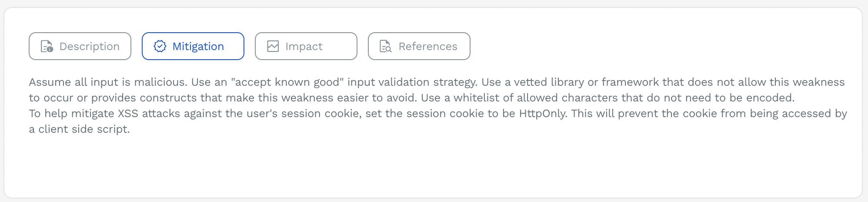Image resolution: width=868 pixels, height=202 pixels.
Task: Open the Impact tab label
Action: (304, 46)
